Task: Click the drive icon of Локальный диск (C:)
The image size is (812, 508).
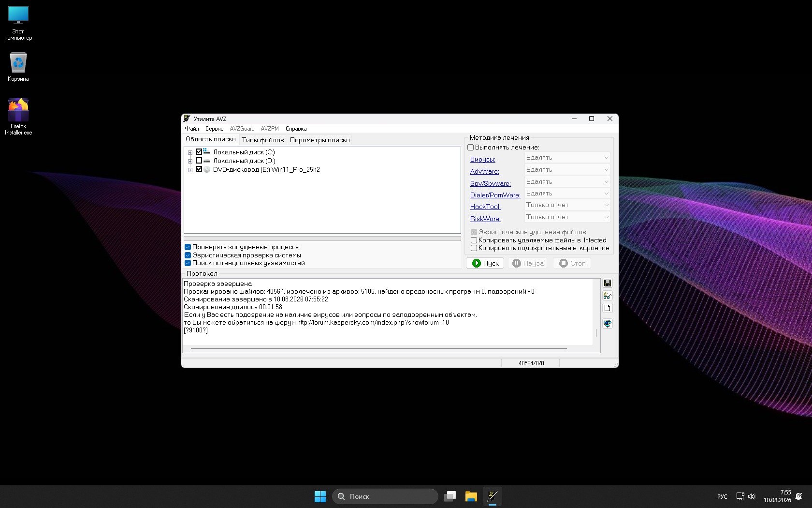Action: pyautogui.click(x=207, y=152)
